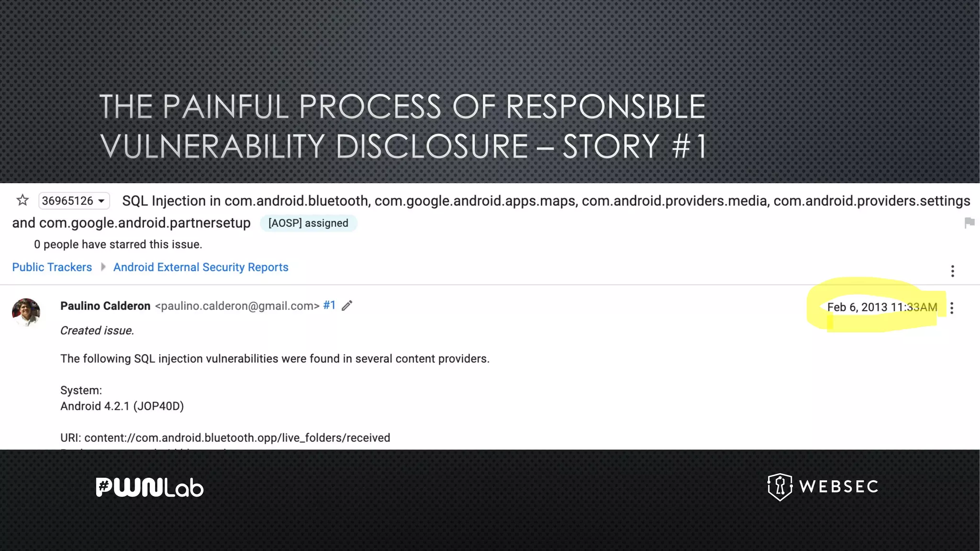Click the Paulino Calderon author name

coord(105,306)
